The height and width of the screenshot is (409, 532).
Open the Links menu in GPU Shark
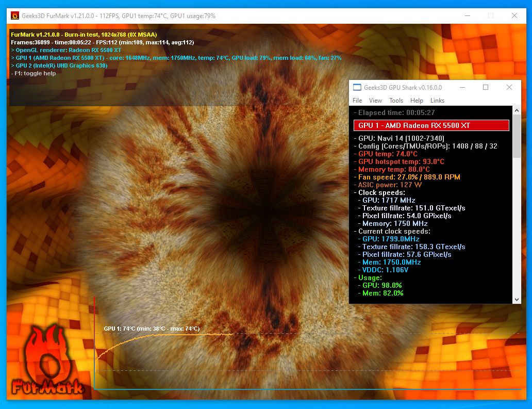click(437, 101)
